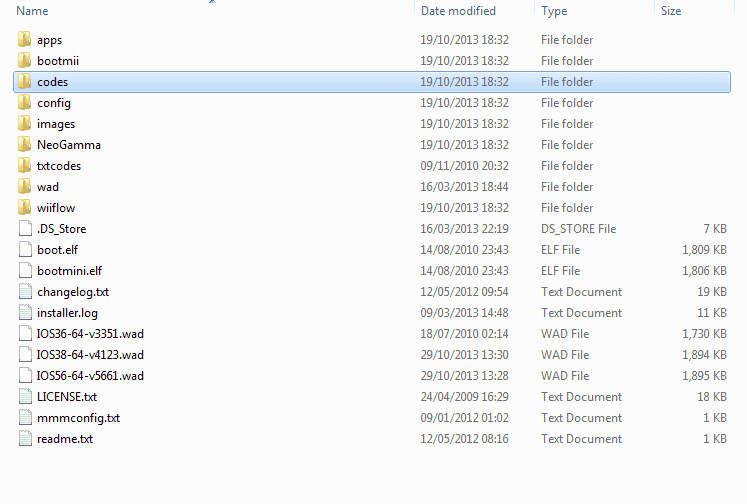747x504 pixels.
Task: Select the highlighted codes folder row
Action: click(x=372, y=82)
